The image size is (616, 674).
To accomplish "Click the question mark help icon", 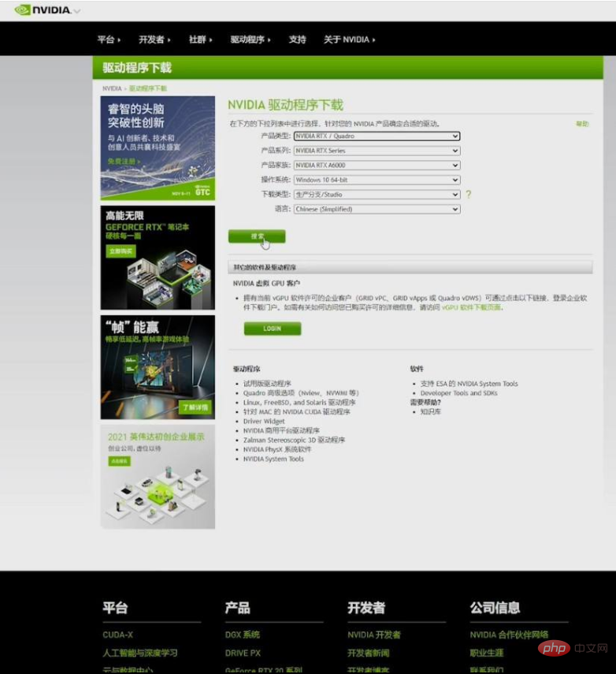I will (x=468, y=194).
